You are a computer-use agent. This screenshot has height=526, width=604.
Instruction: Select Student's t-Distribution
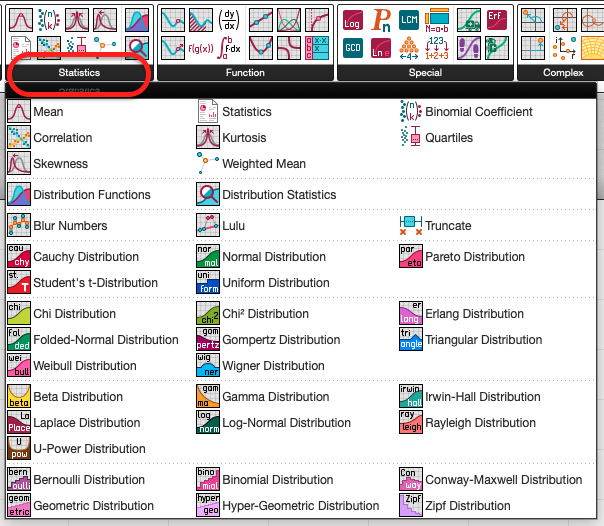82,283
